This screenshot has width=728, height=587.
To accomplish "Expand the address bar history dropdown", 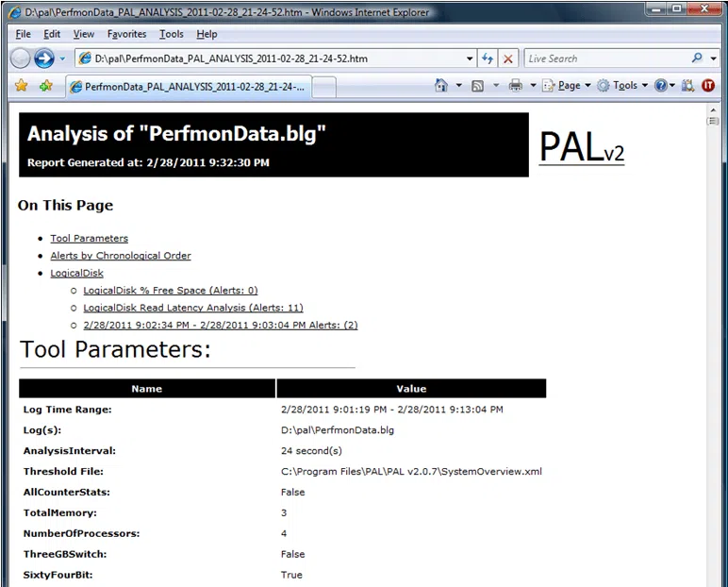I will (470, 59).
